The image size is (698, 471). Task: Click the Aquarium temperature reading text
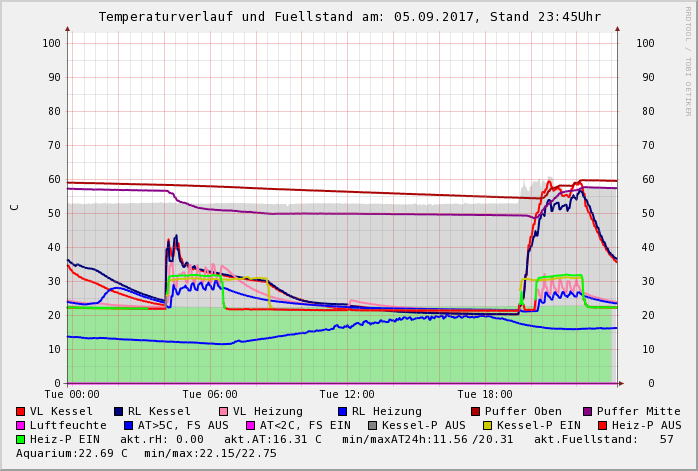pyautogui.click(x=66, y=453)
